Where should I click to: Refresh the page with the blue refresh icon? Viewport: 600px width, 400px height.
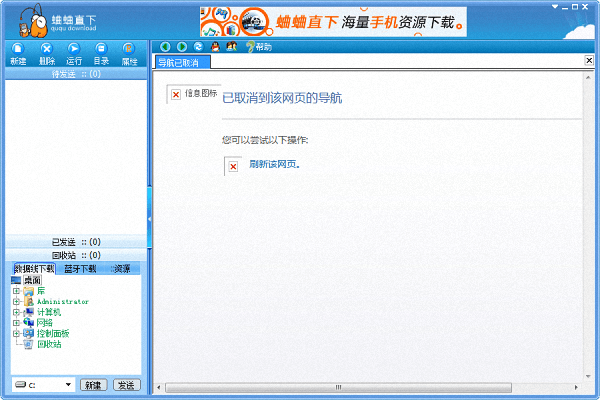coord(198,47)
